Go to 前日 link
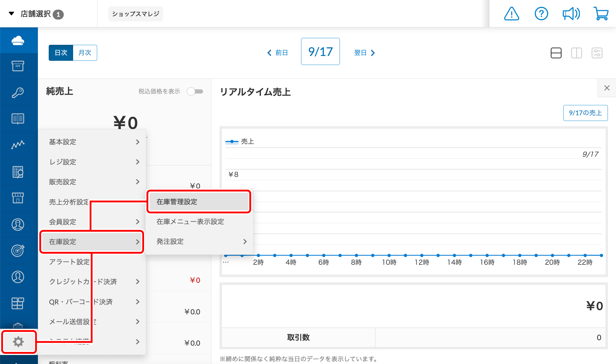The height and width of the screenshot is (364, 616). click(x=278, y=53)
